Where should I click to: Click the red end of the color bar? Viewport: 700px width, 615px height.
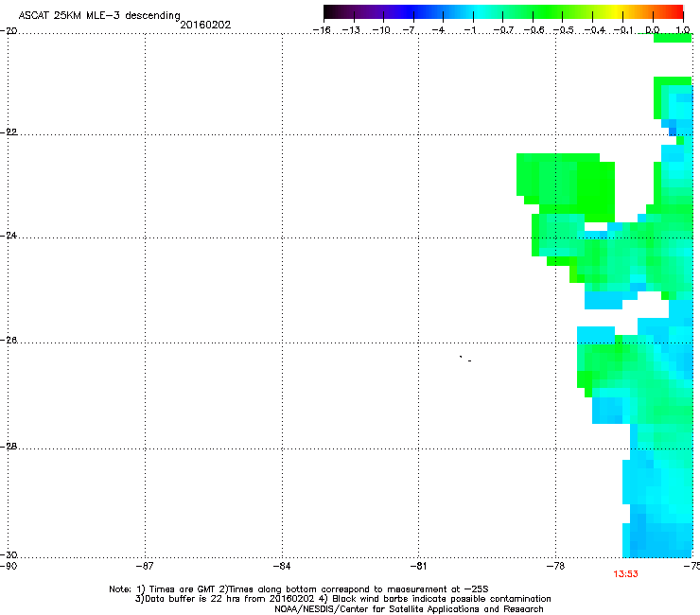pos(675,11)
